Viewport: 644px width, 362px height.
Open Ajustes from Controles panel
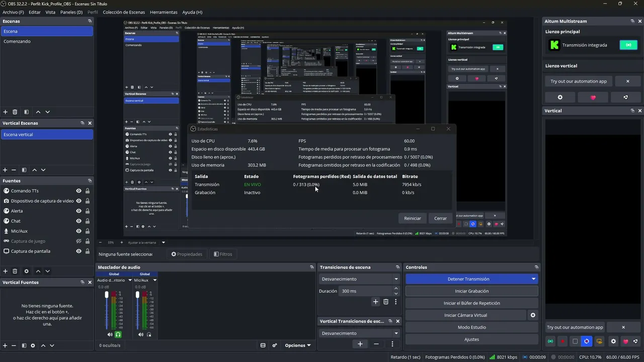pyautogui.click(x=471, y=339)
